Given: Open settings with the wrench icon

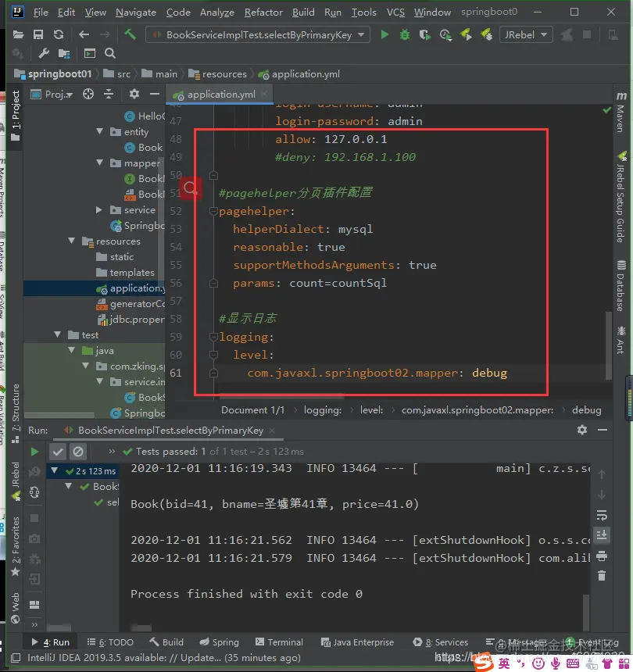Looking at the screenshot, I should (x=44, y=54).
